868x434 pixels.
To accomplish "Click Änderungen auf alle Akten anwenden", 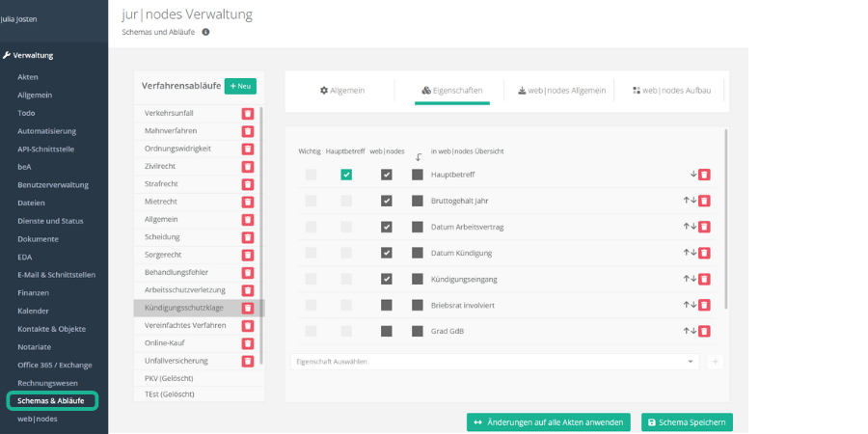I will click(548, 422).
